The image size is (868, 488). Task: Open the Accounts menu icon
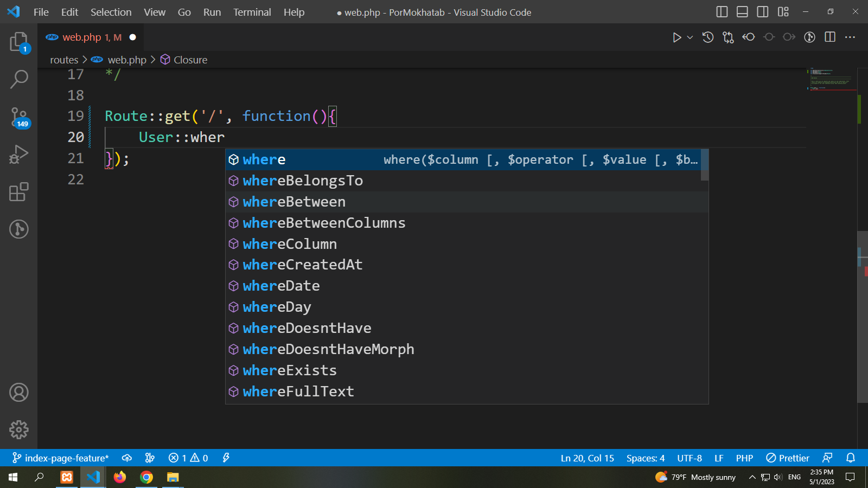click(19, 393)
